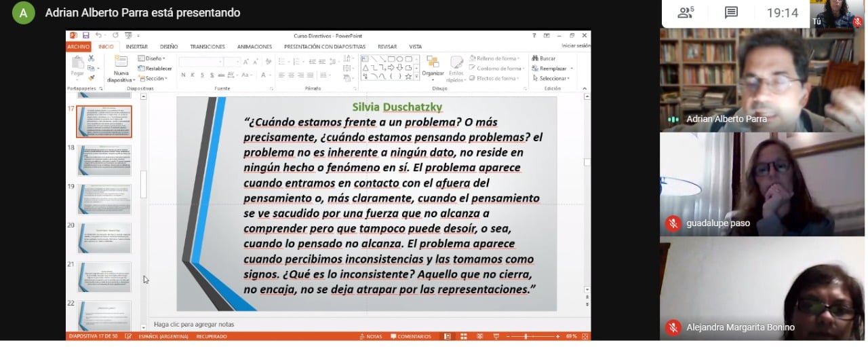Click the Buscar binoculars icon
This screenshot has height=347, width=868.
pyautogui.click(x=535, y=58)
